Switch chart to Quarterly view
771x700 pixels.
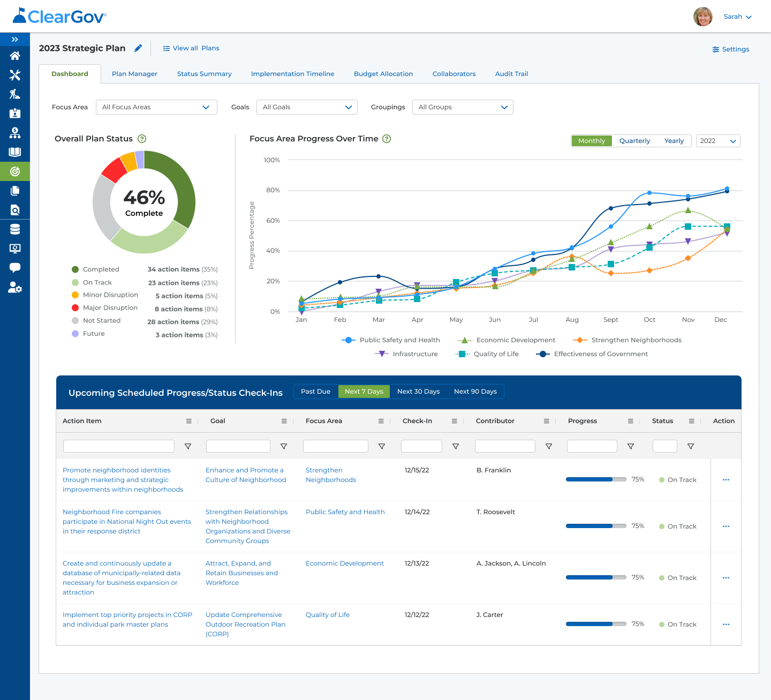(634, 141)
